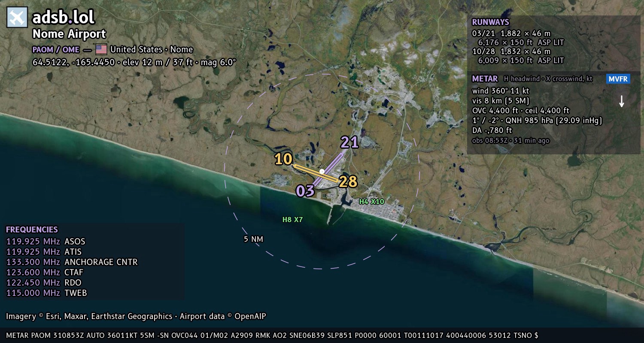This screenshot has height=343, width=644.
Task: Select the vis 8 km (5 SM) line
Action: [x=501, y=101]
